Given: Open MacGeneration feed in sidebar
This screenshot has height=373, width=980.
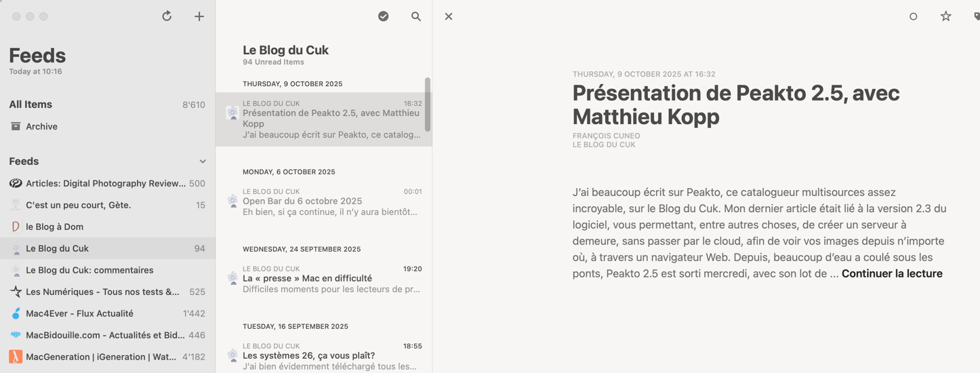Looking at the screenshot, I should [x=100, y=357].
